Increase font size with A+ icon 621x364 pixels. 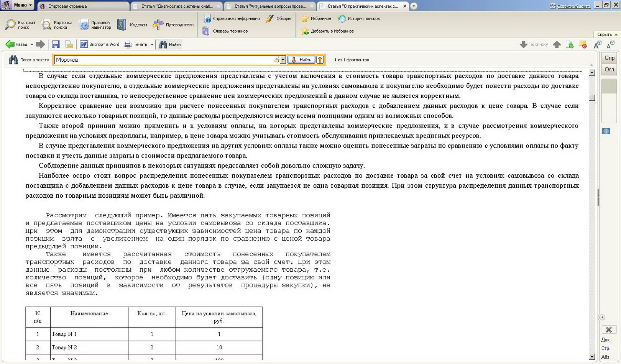(597, 44)
